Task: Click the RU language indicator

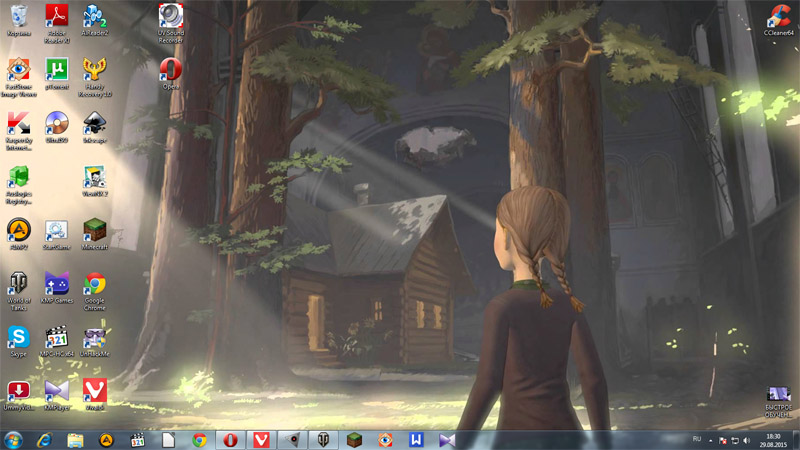Action: click(697, 439)
